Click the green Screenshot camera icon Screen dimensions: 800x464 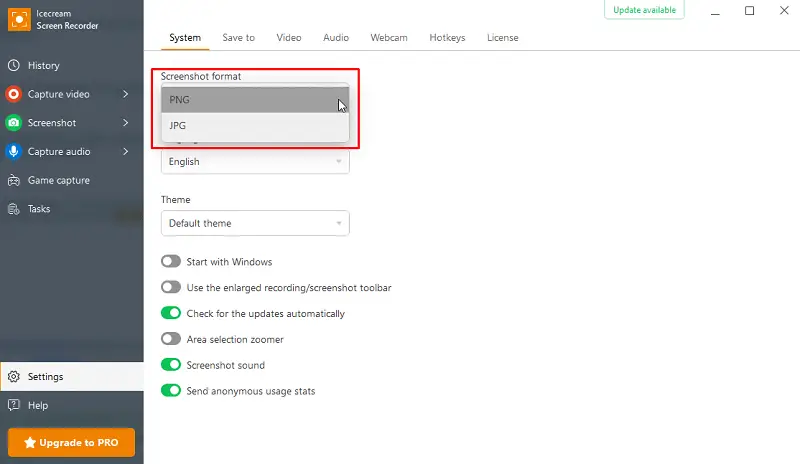pos(14,123)
